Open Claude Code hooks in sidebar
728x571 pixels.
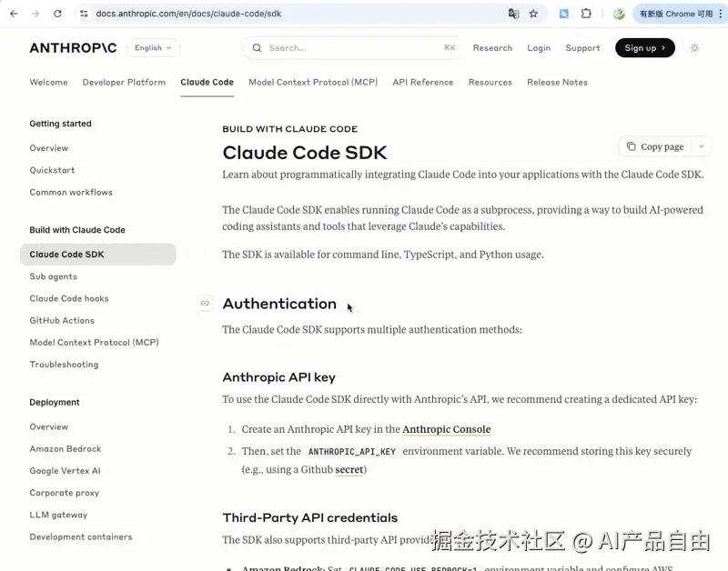tap(69, 298)
